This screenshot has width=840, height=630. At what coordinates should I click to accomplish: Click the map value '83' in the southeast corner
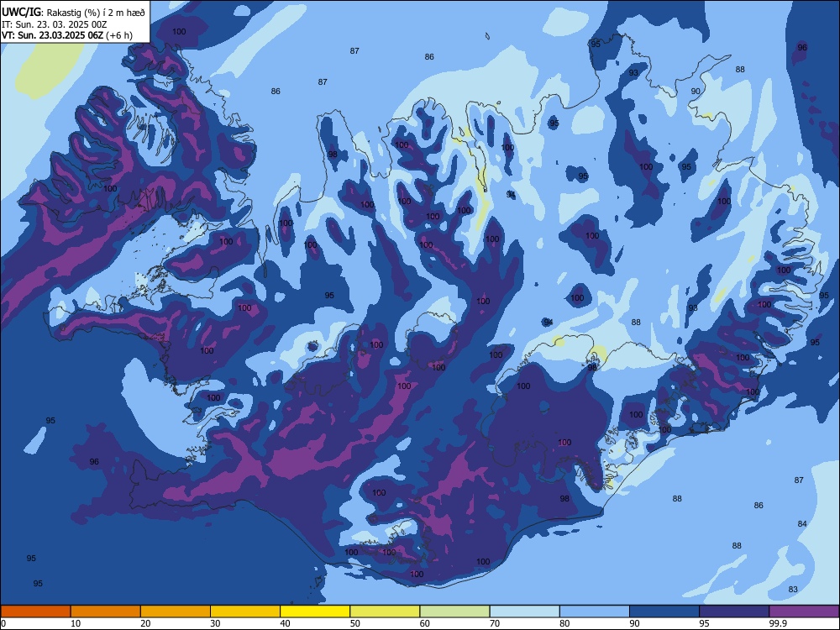click(x=793, y=590)
